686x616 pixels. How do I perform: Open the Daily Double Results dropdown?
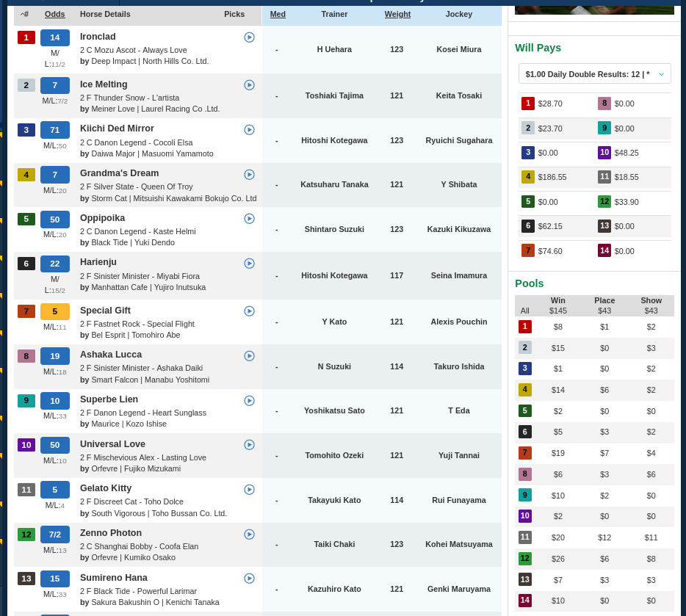coord(595,74)
